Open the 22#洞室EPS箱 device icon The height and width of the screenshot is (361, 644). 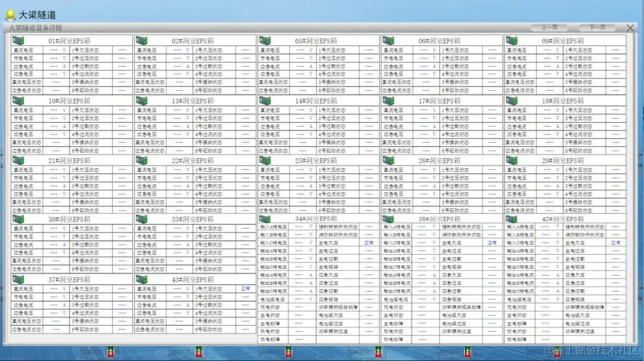pyautogui.click(x=142, y=161)
